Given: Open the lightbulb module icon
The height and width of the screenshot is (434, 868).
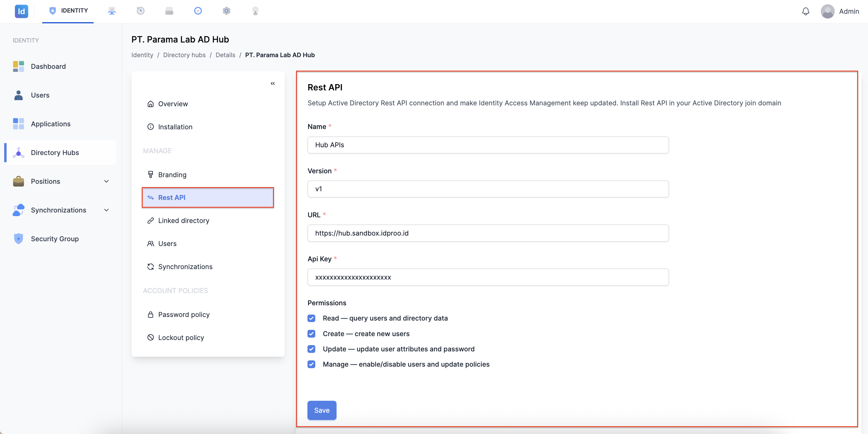Looking at the screenshot, I should click(255, 11).
